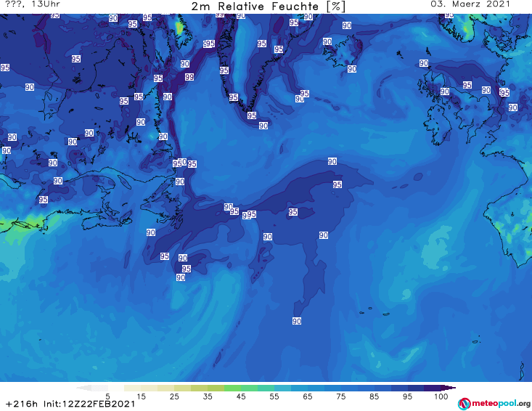Viewport: 532px width, 411px height.
Task: Select the "+216h Init:12Z22FEB2021" forecast label
Action: pyautogui.click(x=70, y=404)
